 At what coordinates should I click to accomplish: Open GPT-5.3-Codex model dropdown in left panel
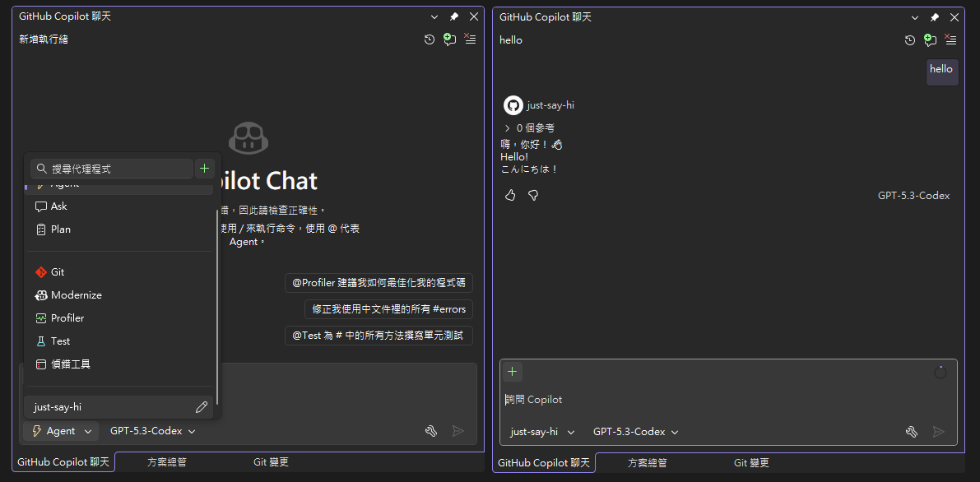click(x=152, y=431)
